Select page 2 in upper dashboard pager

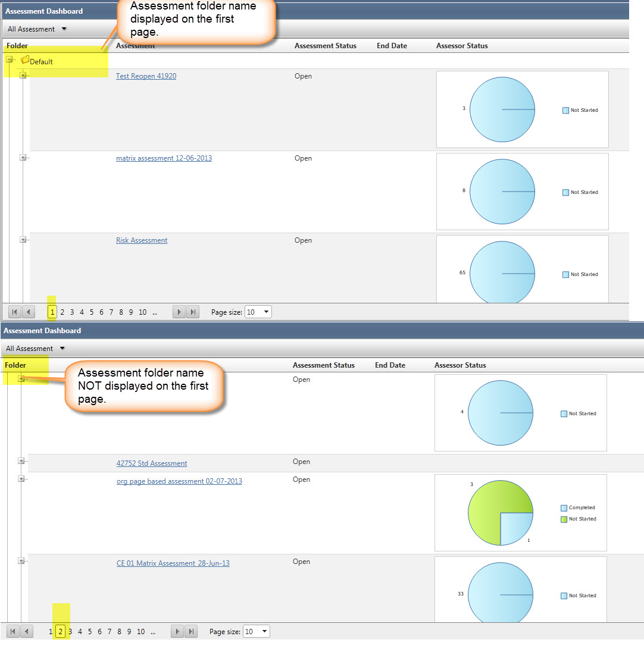pyautogui.click(x=62, y=312)
